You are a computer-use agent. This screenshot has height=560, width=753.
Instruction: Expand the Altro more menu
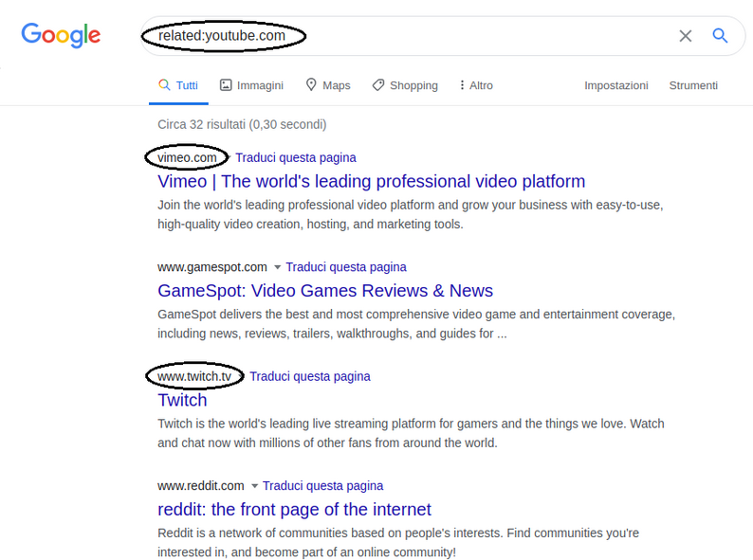(x=475, y=85)
